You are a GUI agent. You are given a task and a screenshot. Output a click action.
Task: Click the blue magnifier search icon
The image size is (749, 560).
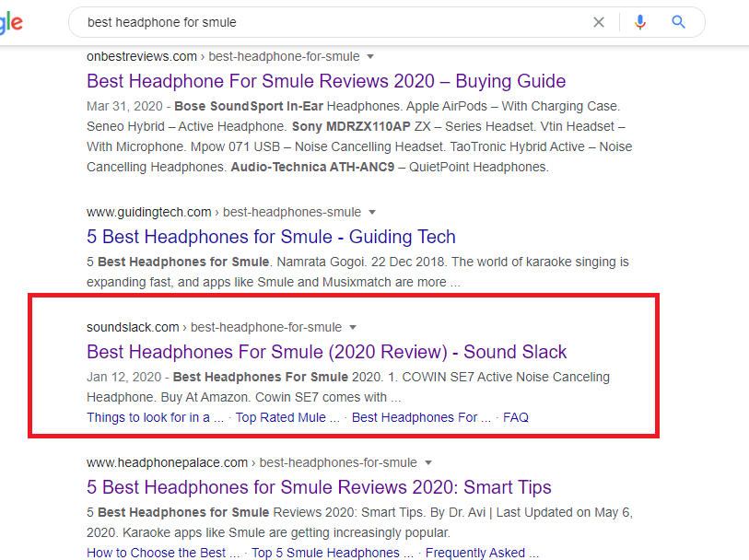pyautogui.click(x=678, y=22)
